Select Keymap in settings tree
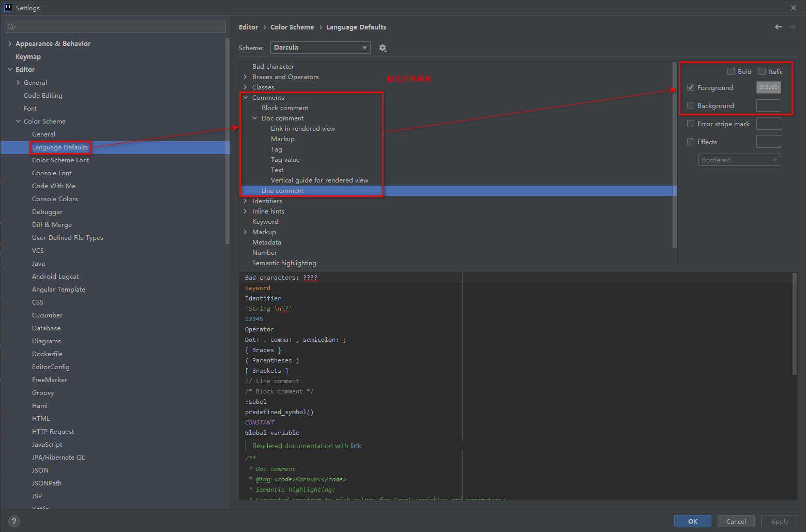This screenshot has height=532, width=806. (28, 57)
